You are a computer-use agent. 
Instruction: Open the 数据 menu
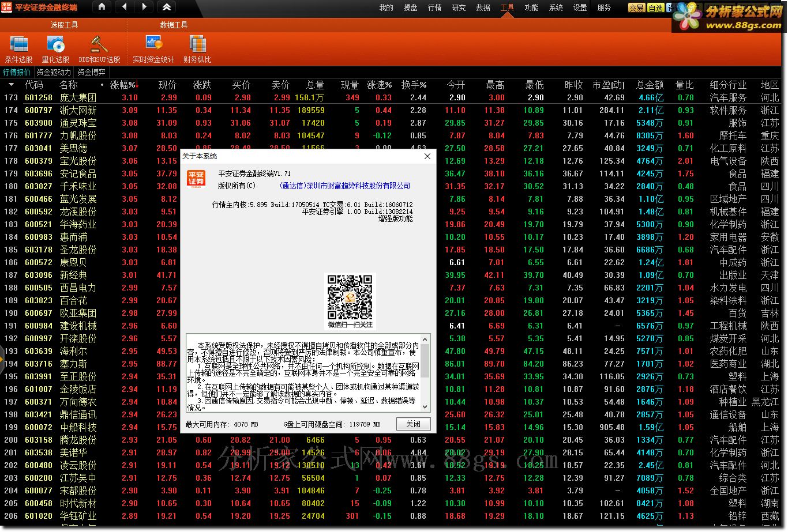(483, 7)
